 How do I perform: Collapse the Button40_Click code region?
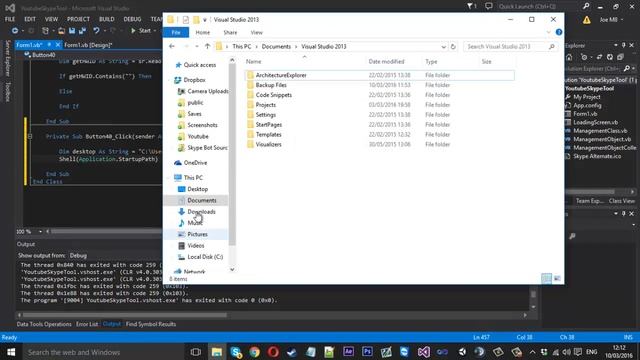tap(30, 136)
